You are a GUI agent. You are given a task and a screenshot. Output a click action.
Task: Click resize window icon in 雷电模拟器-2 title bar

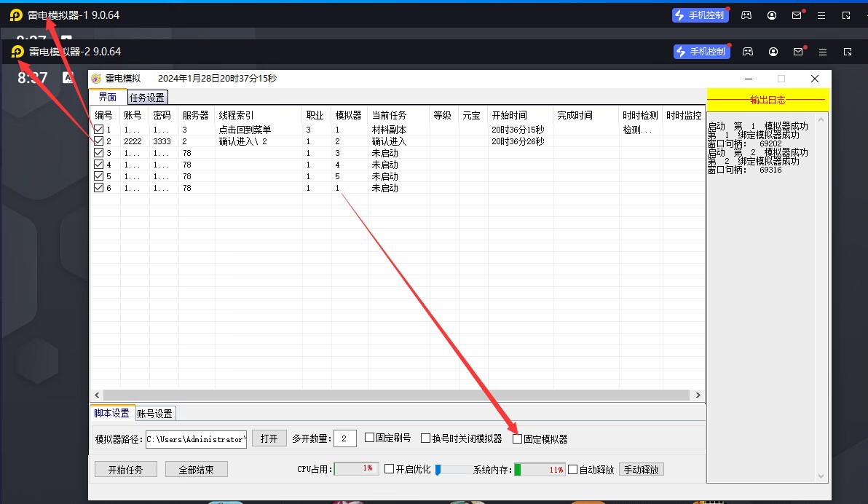(x=848, y=52)
